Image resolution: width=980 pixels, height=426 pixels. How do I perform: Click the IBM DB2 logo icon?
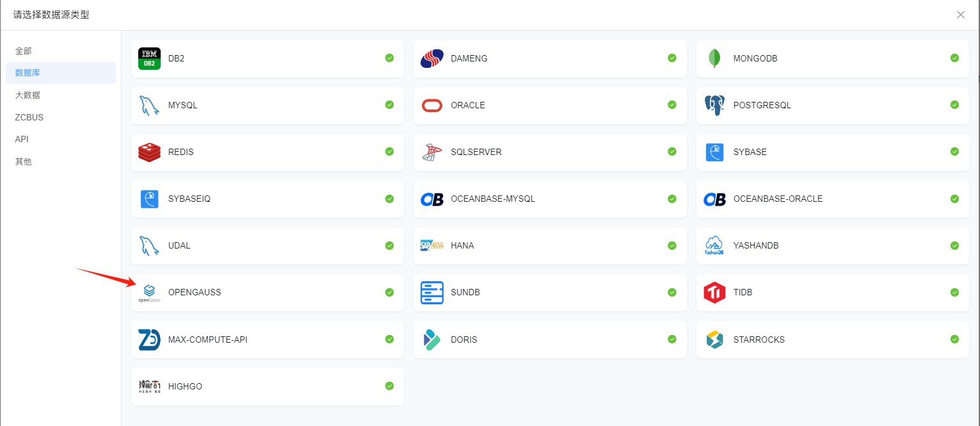point(149,58)
